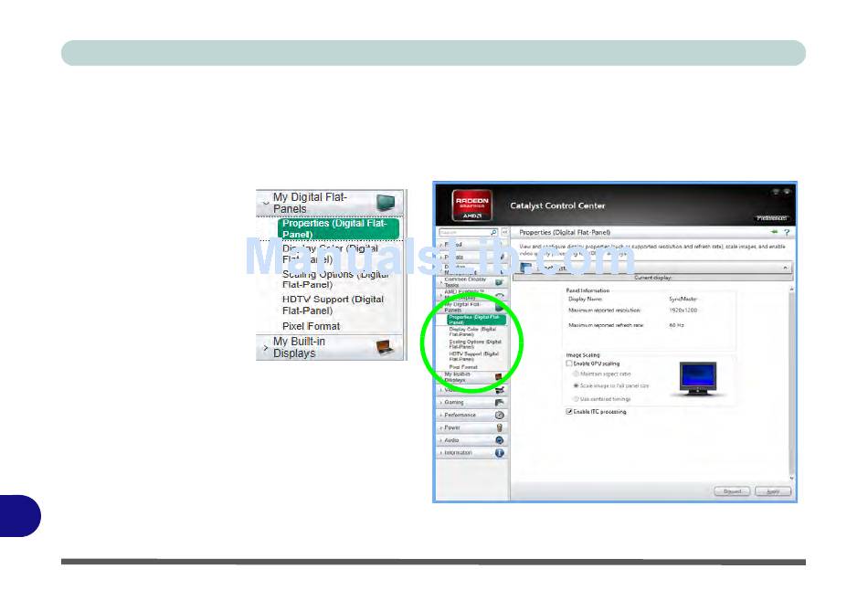Expand the Performance section in sidebar
The height and width of the screenshot is (611, 868).
pos(460,415)
